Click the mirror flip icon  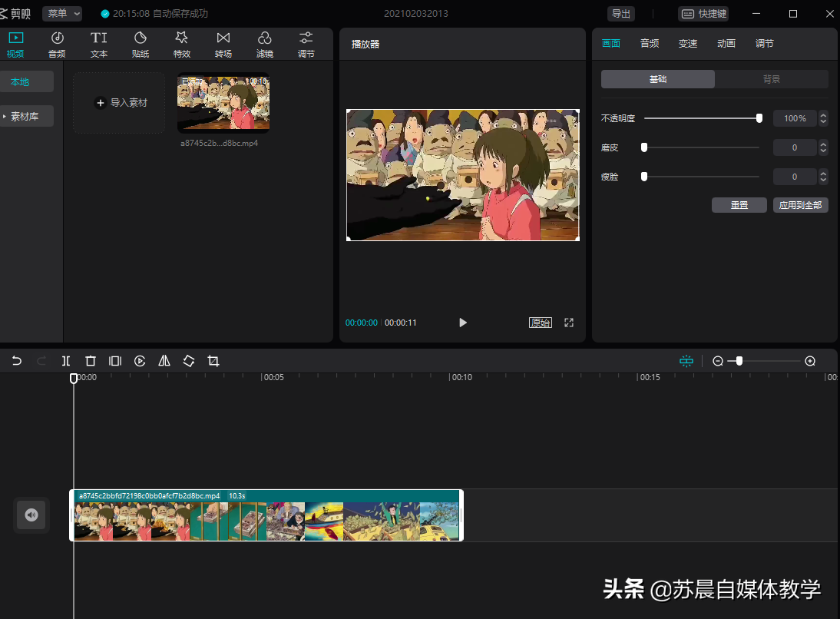click(x=164, y=361)
